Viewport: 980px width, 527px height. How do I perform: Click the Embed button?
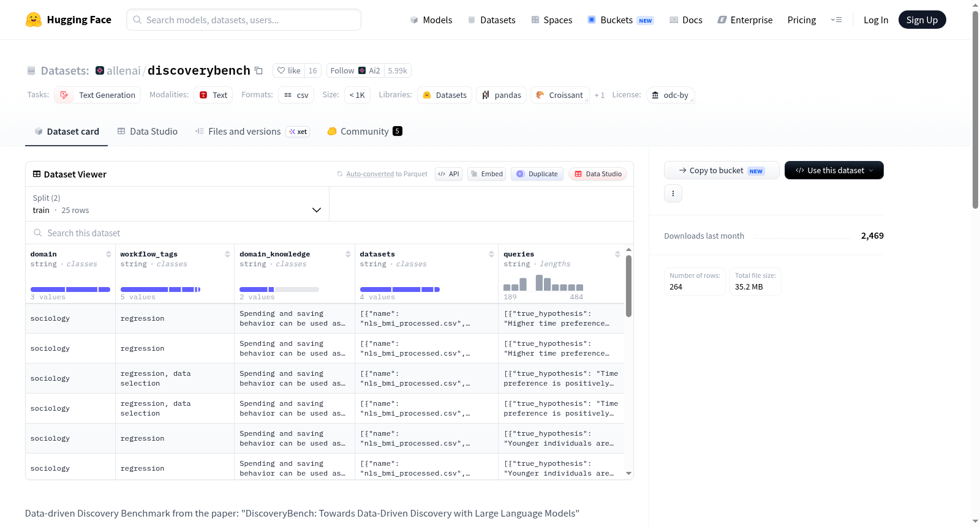tap(487, 174)
